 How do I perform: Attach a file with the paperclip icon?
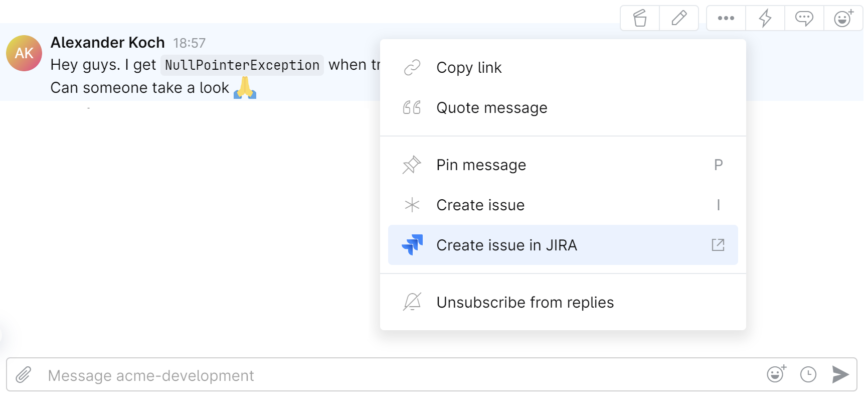point(24,375)
